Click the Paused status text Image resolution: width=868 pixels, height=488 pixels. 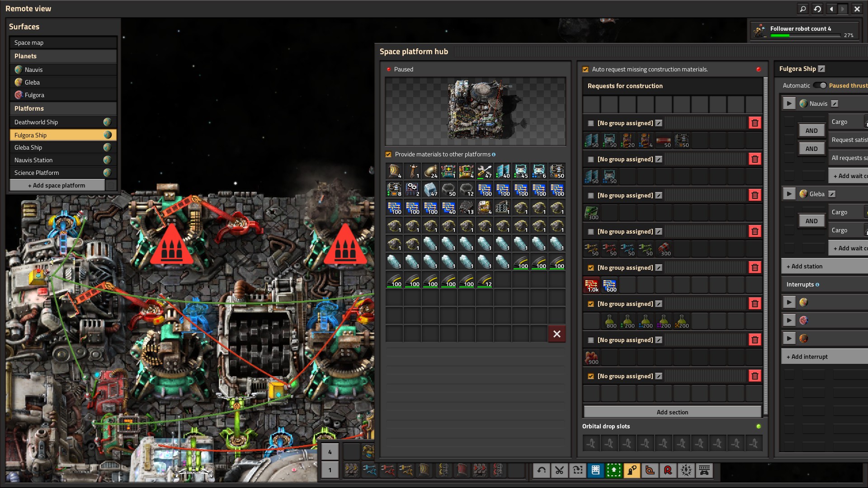click(x=404, y=69)
